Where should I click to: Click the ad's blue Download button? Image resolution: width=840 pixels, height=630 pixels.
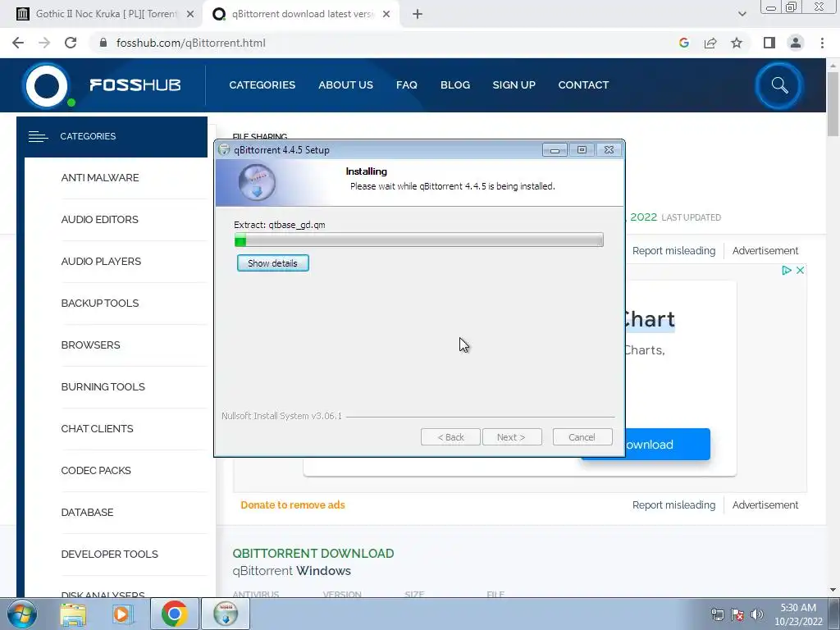(x=668, y=444)
